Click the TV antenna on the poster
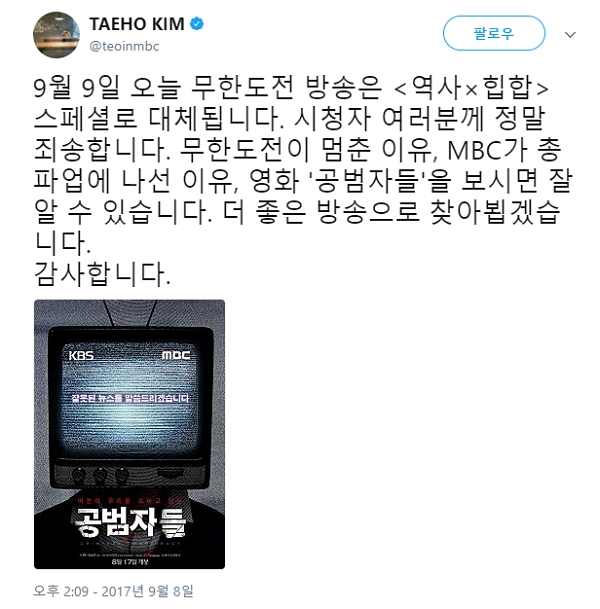The image size is (600, 609). click(x=129, y=313)
